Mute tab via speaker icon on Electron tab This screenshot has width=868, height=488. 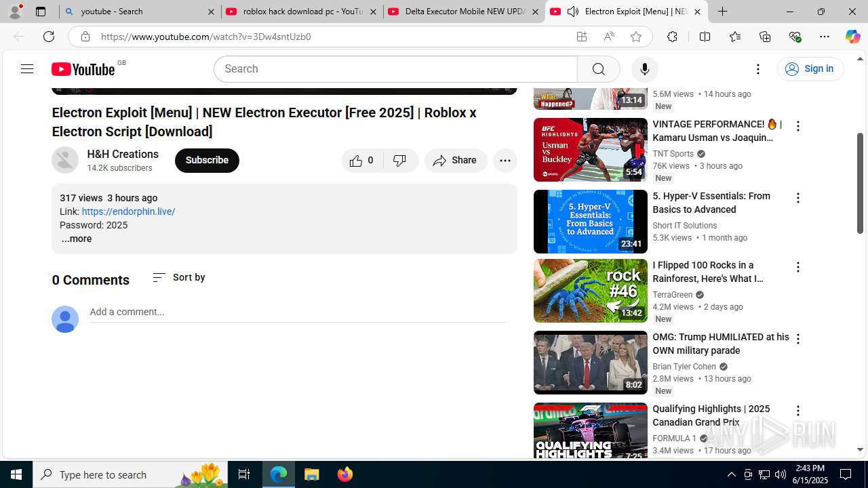573,12
